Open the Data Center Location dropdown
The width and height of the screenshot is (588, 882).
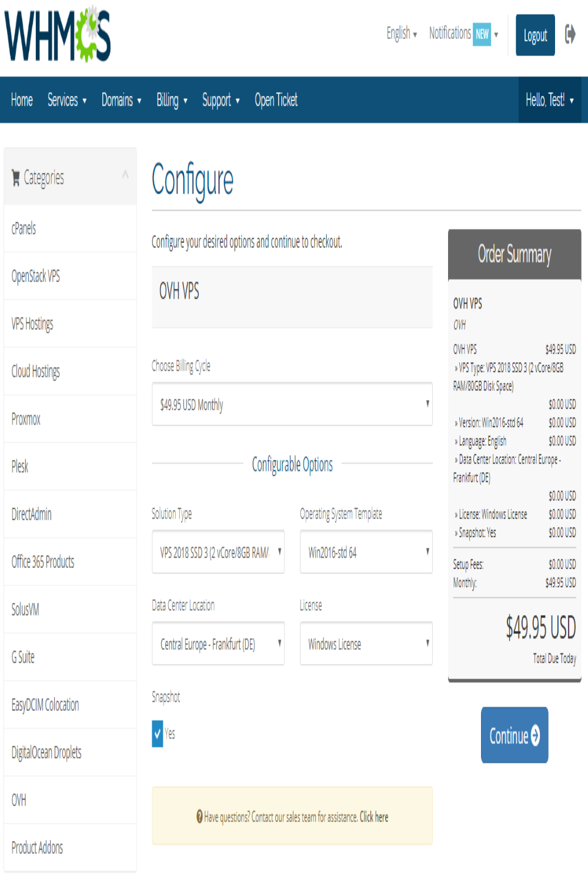point(218,644)
